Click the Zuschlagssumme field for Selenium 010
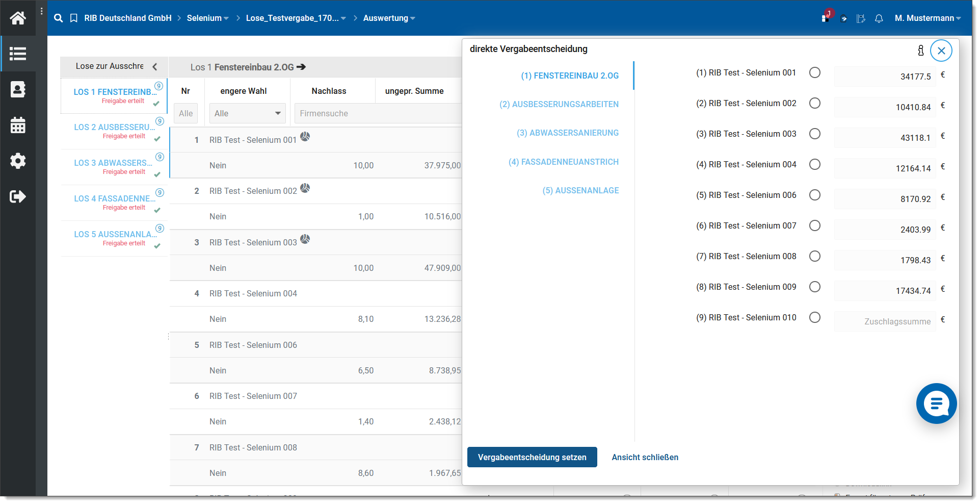Image resolution: width=980 pixels, height=504 pixels. click(885, 321)
